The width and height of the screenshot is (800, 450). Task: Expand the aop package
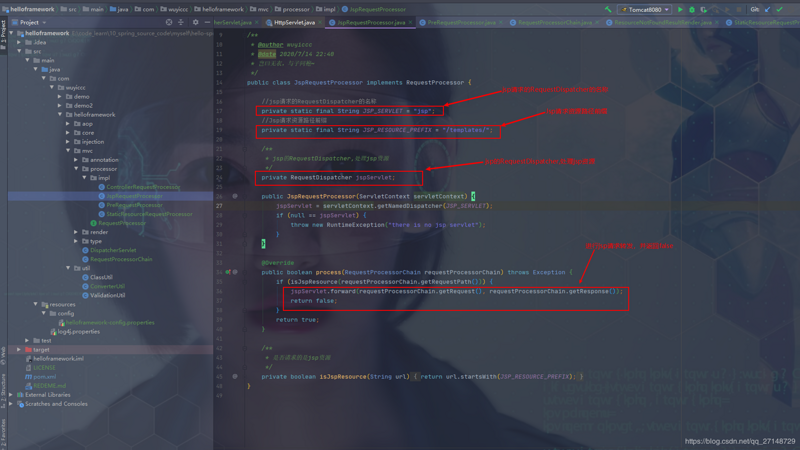click(x=68, y=123)
